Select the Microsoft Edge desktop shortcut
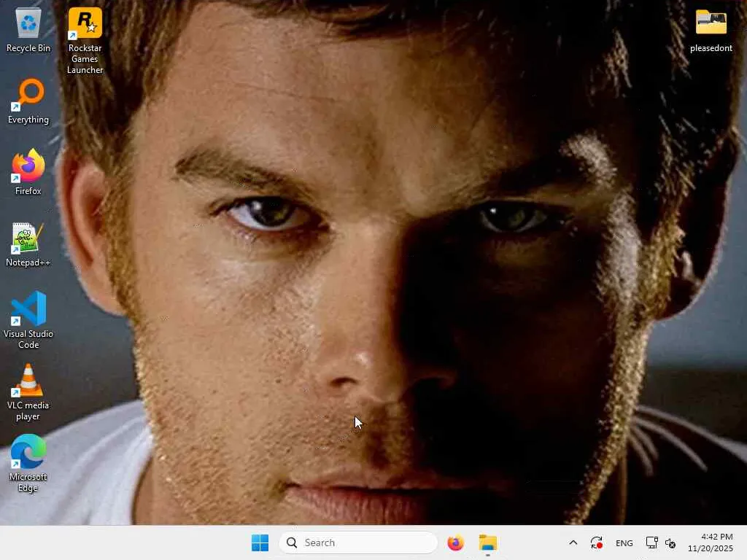 pos(28,463)
